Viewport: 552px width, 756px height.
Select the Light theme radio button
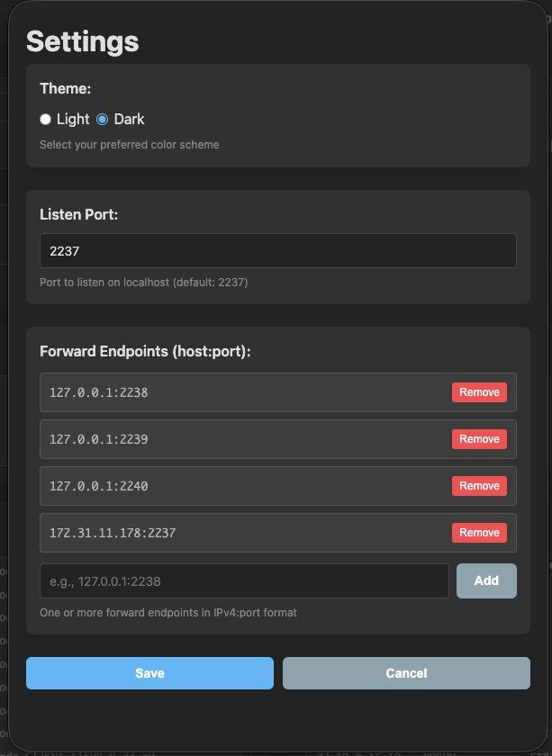(x=45, y=119)
